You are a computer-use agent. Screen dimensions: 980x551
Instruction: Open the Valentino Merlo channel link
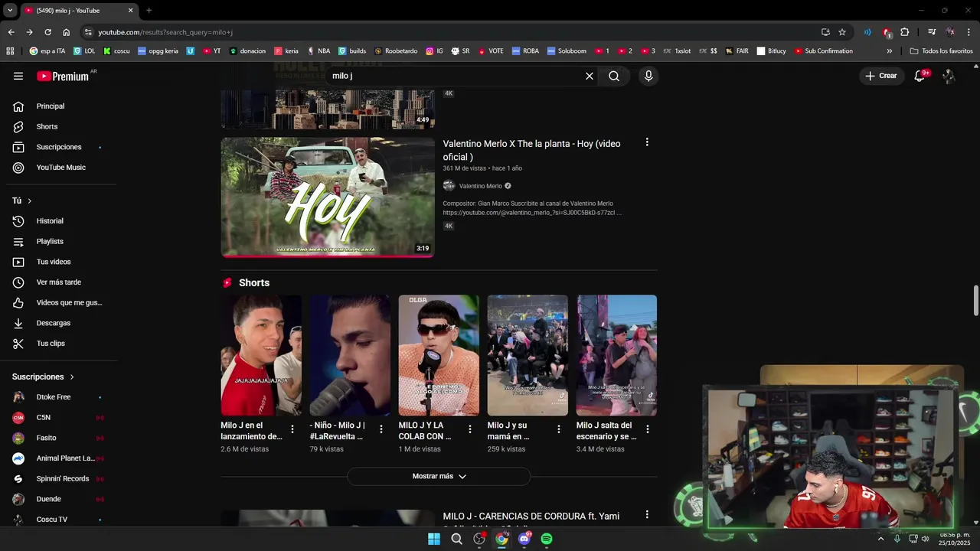pos(480,186)
